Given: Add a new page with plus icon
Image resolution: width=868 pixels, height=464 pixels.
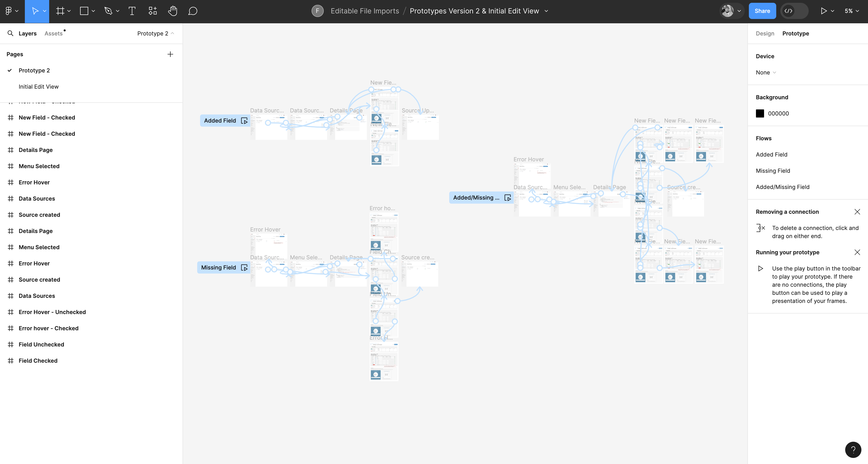Looking at the screenshot, I should coord(171,54).
